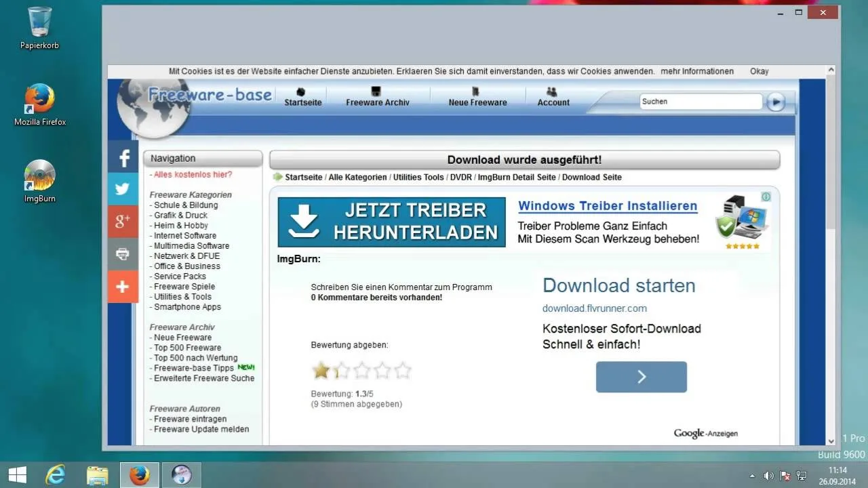Viewport: 868px width, 488px height.
Task: Share page via Facebook sidebar icon
Action: (123, 157)
